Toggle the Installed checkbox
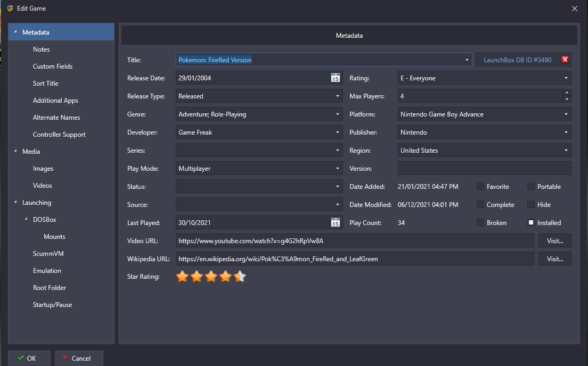Screen dimensions: 588x366 pos(530,222)
